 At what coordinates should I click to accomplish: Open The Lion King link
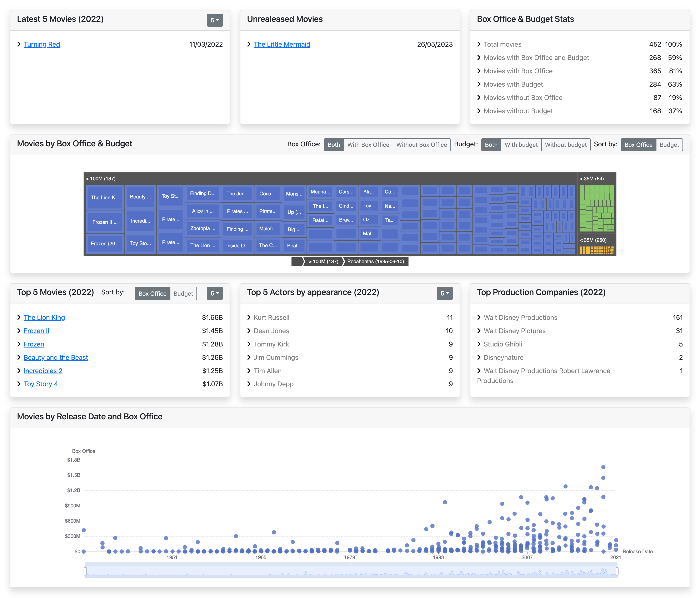(44, 317)
